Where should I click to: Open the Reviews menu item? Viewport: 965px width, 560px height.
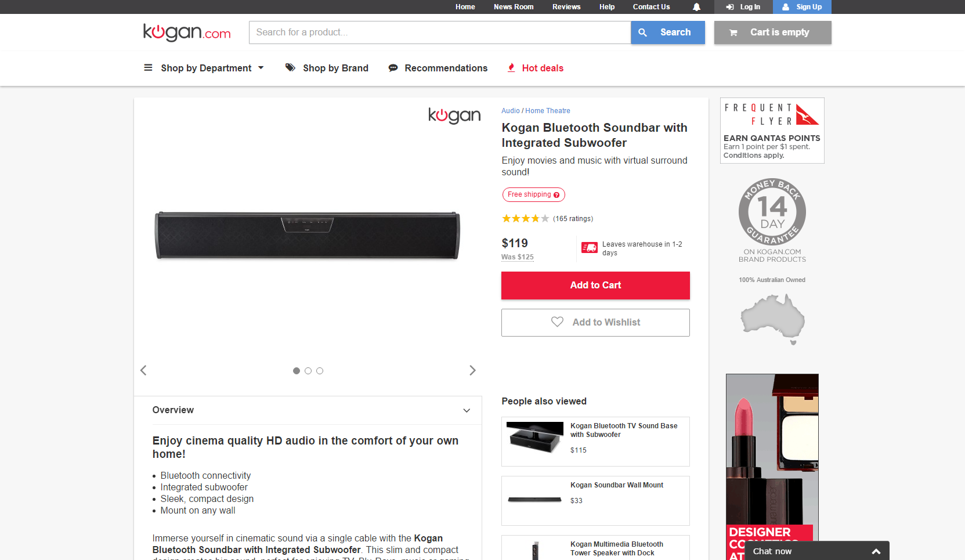[x=566, y=7]
